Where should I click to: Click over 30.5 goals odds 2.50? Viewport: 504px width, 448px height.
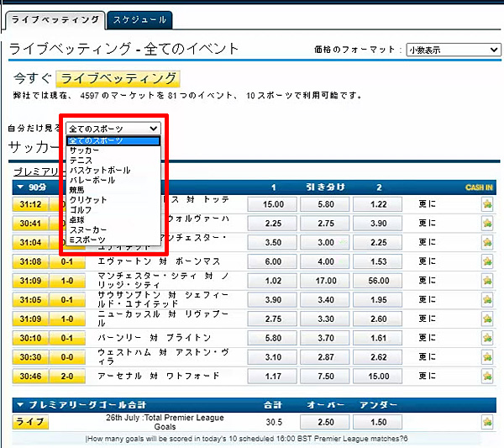[325, 422]
